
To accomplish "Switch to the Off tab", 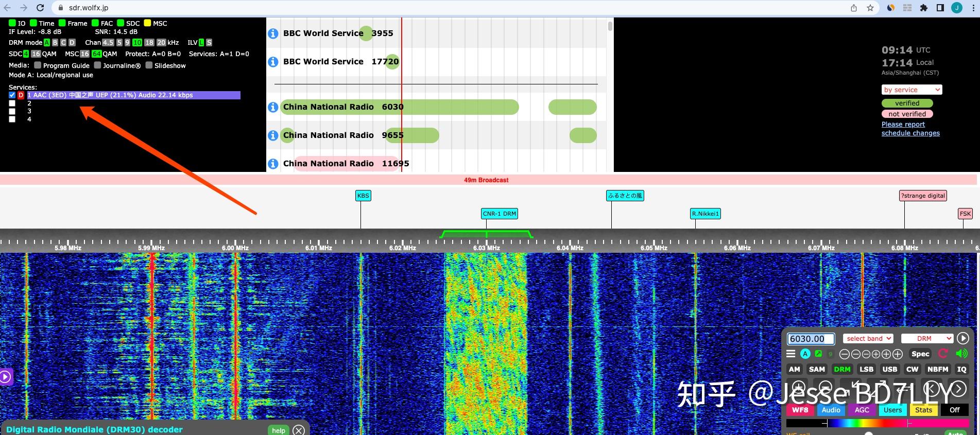I will pos(955,410).
